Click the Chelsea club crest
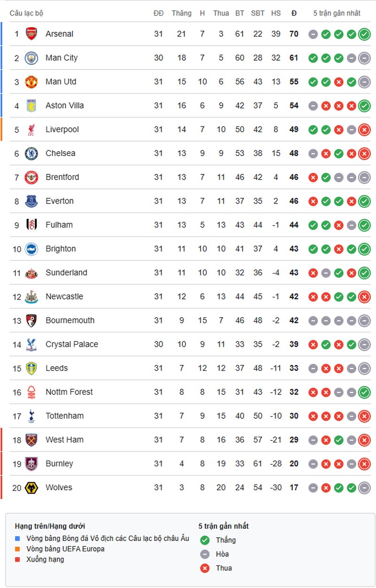376x588 pixels. tap(31, 153)
